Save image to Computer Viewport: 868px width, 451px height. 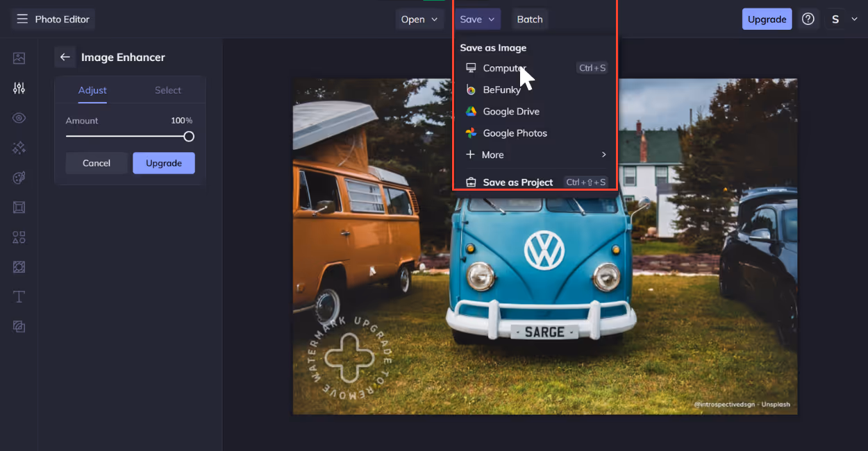pos(535,68)
